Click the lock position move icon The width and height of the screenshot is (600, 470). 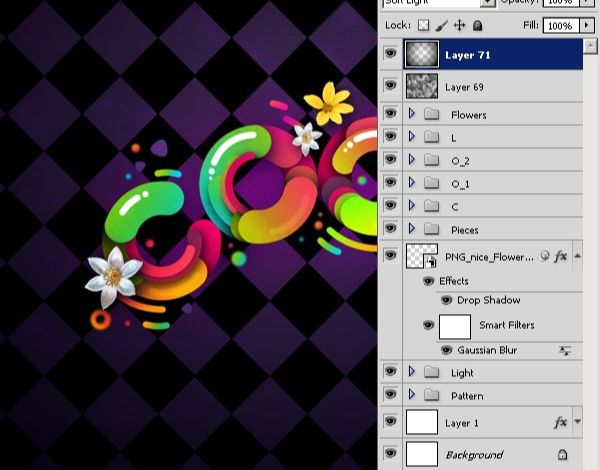pyautogui.click(x=459, y=26)
